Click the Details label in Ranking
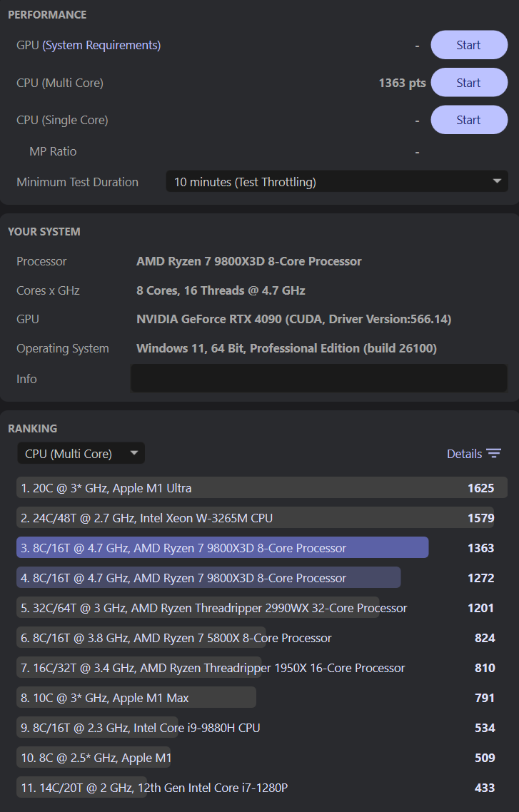This screenshot has width=519, height=812. point(464,454)
